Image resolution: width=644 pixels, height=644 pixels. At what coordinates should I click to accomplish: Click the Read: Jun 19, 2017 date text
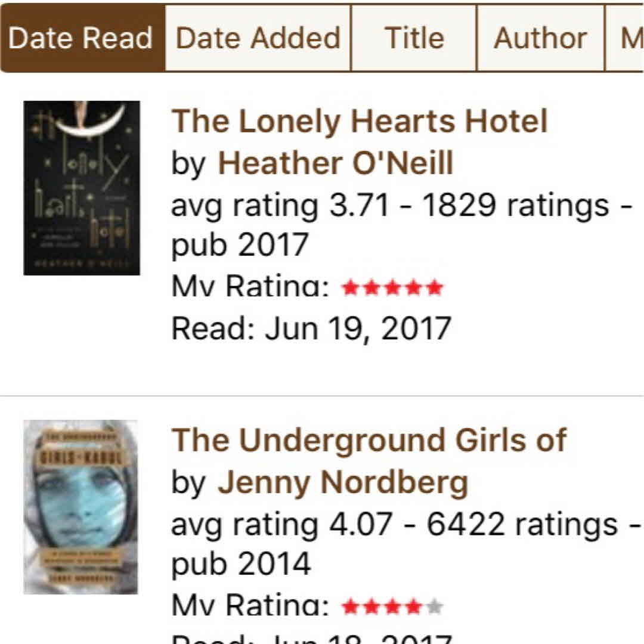point(311,329)
